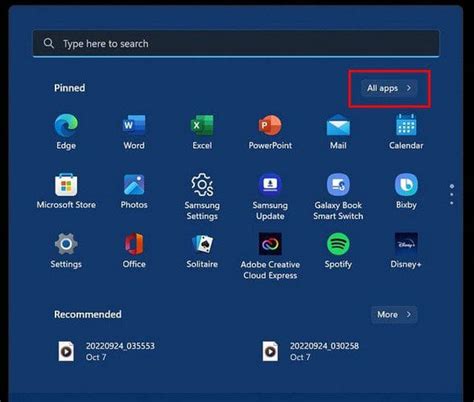
Task: Launch the Photos app
Action: 134,191
